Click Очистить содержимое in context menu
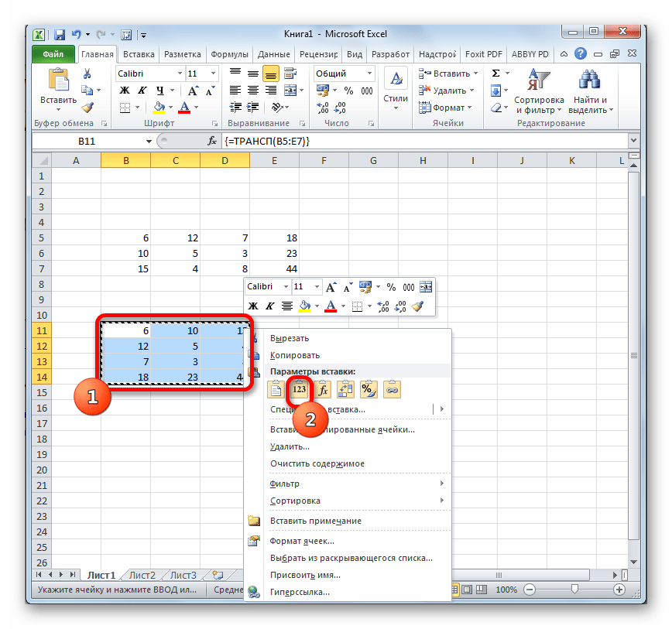The height and width of the screenshot is (629, 672). coord(317,463)
